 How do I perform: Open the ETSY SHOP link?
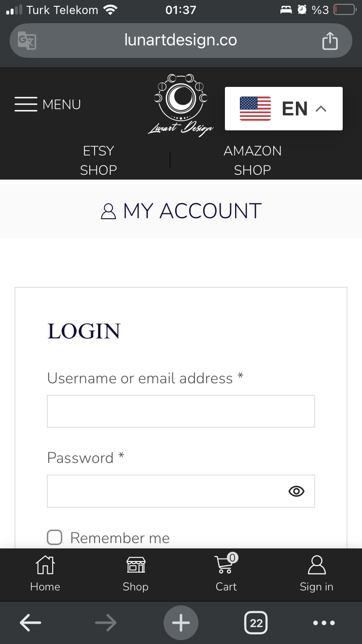[98, 160]
